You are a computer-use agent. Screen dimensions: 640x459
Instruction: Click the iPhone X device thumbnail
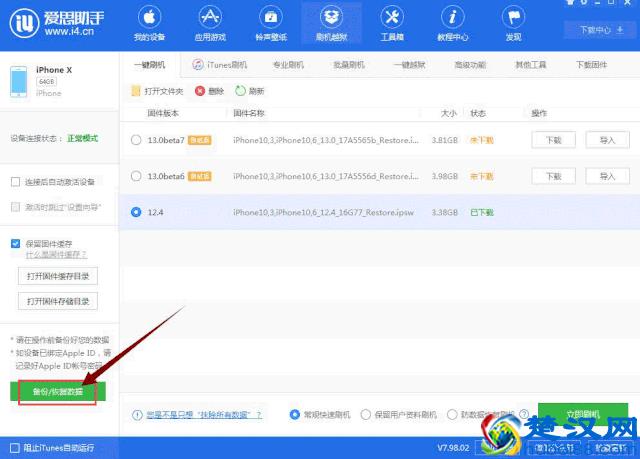[19, 82]
